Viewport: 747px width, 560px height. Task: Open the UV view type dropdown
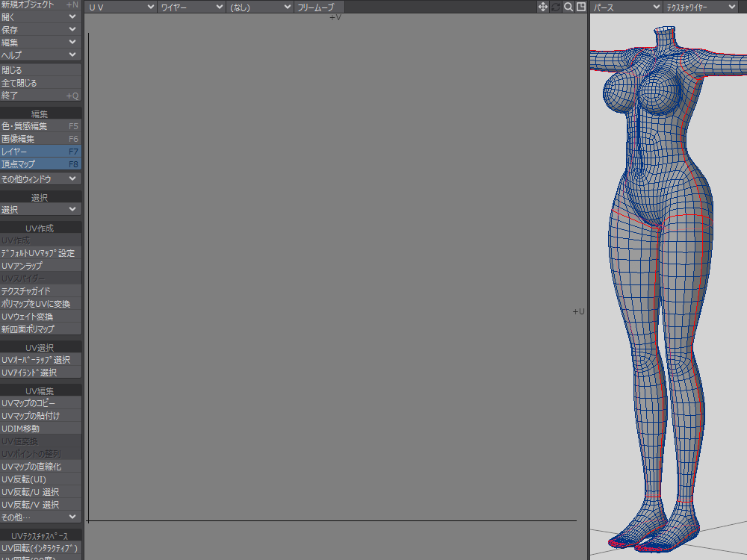click(x=120, y=7)
